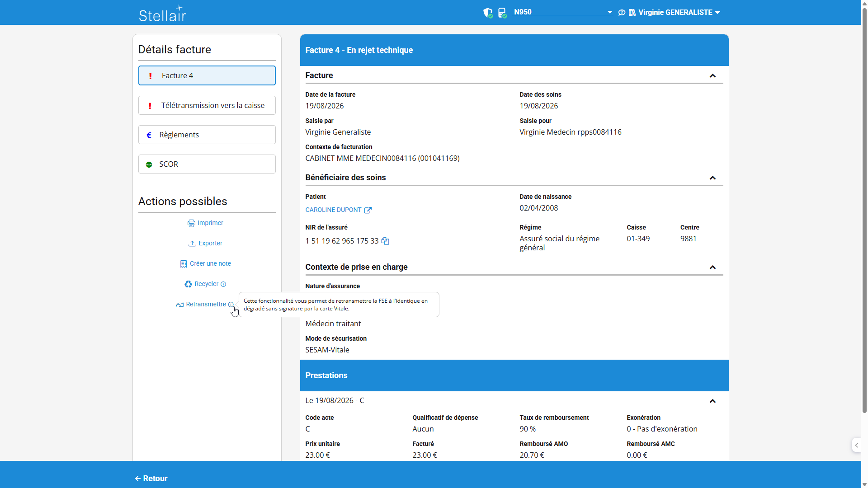Collapse the Facture section
This screenshot has width=868, height=488.
coord(712,76)
